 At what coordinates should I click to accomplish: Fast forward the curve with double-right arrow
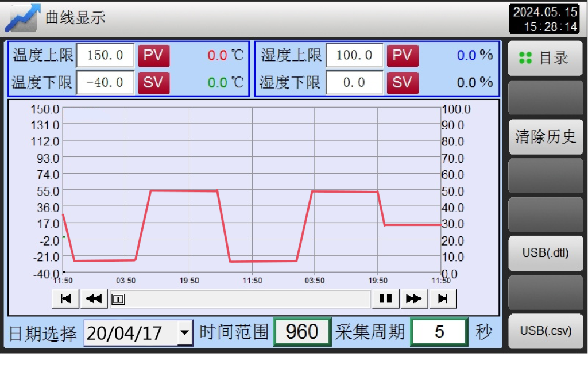click(413, 299)
